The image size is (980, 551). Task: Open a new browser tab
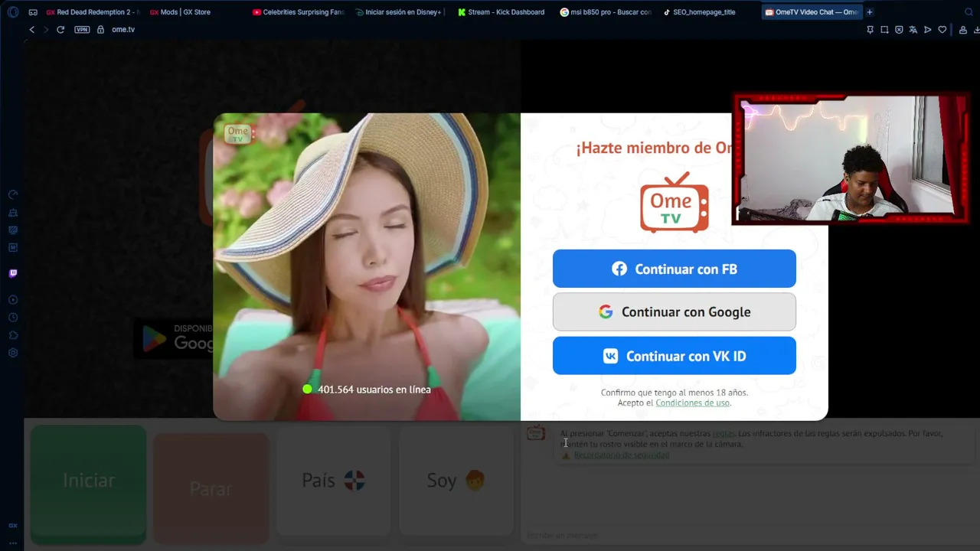coord(870,12)
